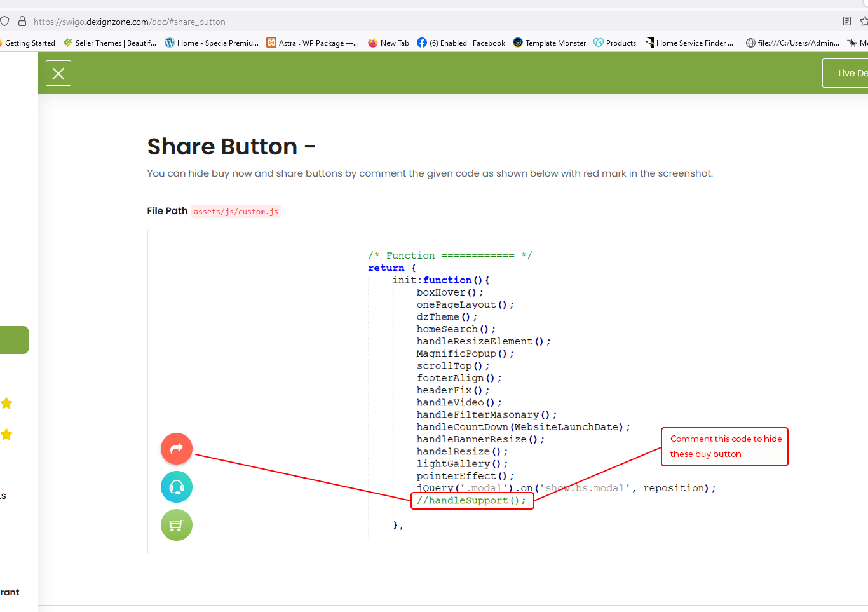868x612 pixels.
Task: Click the footerAlign(); code line
Action: (459, 378)
